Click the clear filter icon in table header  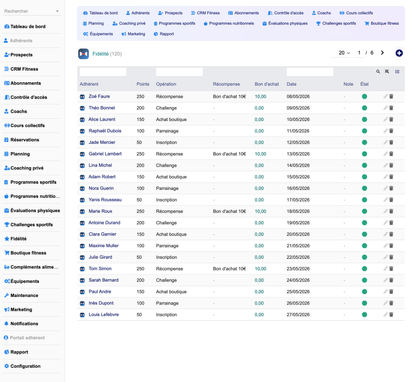pos(387,72)
